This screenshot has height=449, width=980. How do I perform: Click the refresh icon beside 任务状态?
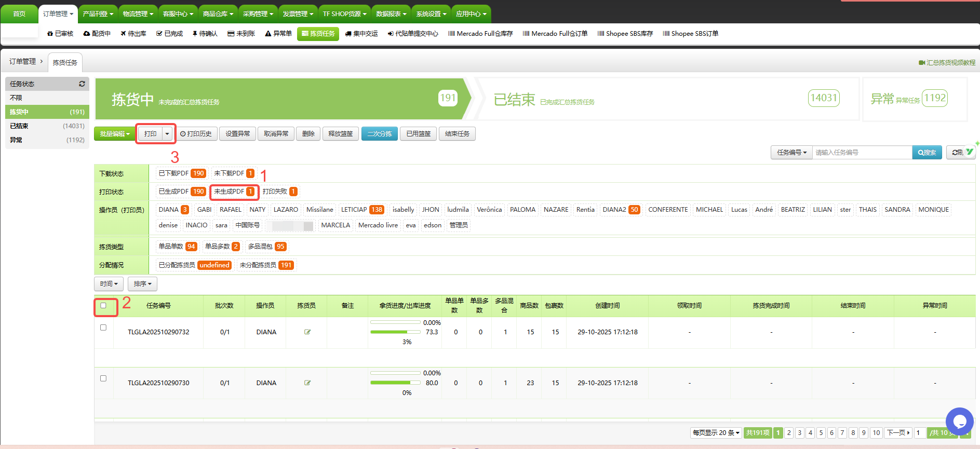pos(82,84)
